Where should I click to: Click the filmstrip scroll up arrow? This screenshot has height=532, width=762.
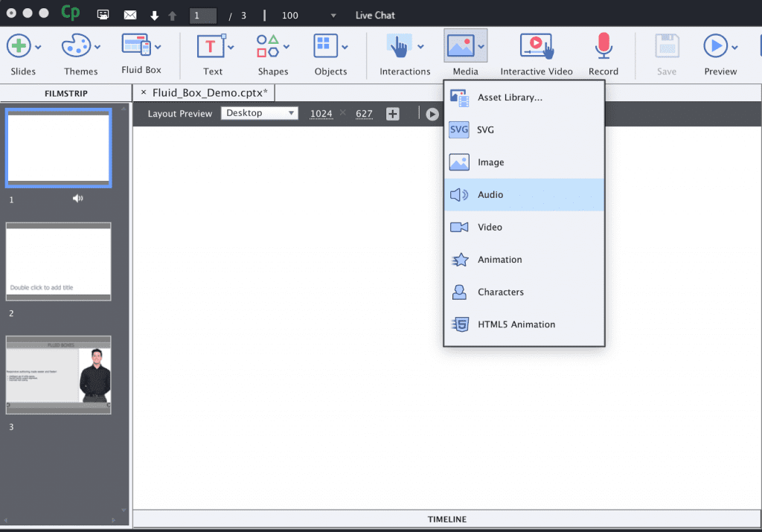(124, 109)
